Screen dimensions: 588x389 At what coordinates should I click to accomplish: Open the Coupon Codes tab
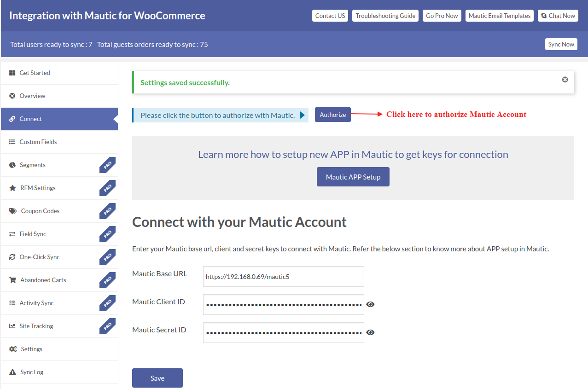tap(59, 211)
